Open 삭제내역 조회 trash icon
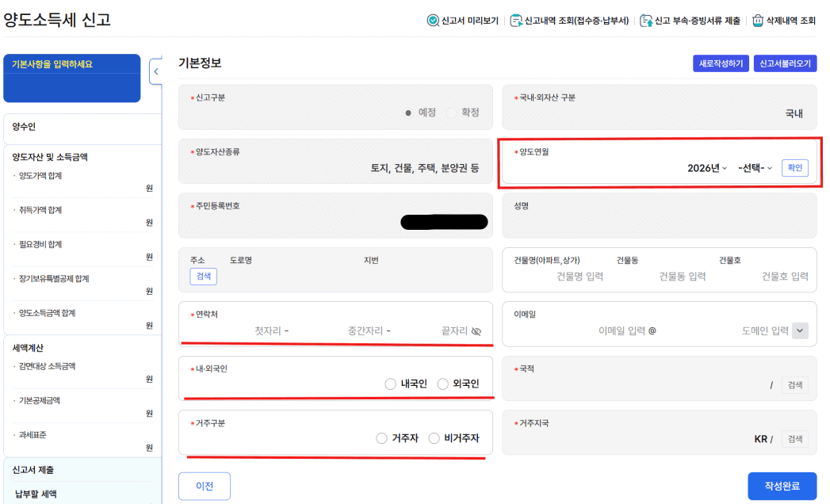This screenshot has height=504, width=830. 758,21
